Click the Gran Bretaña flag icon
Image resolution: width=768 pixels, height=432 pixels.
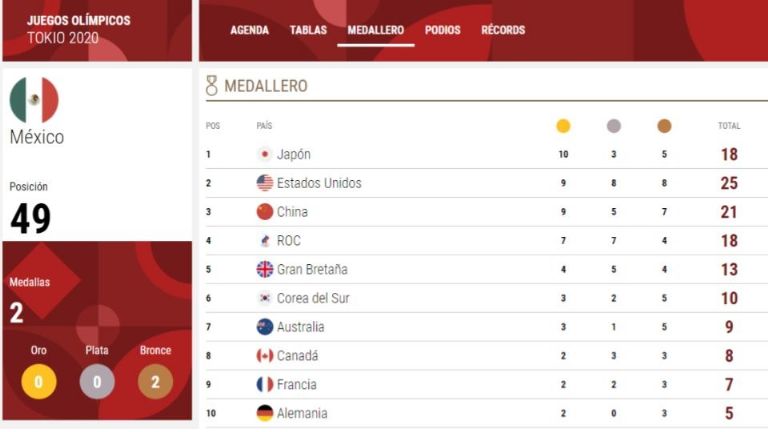point(265,269)
